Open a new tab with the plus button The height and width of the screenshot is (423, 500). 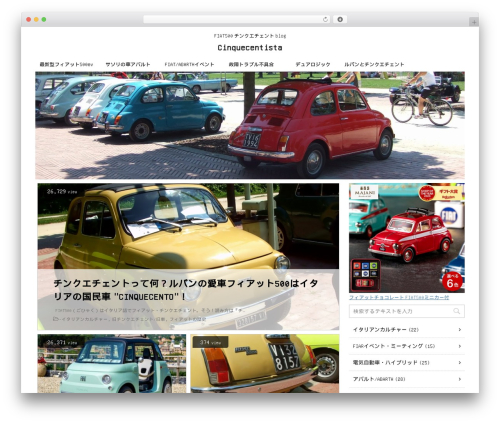click(474, 22)
